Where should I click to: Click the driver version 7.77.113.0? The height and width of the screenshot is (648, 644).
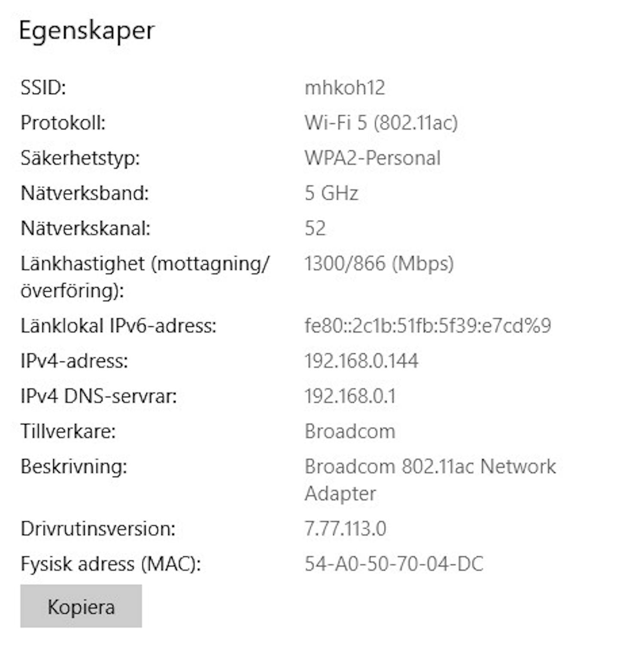pos(345,528)
